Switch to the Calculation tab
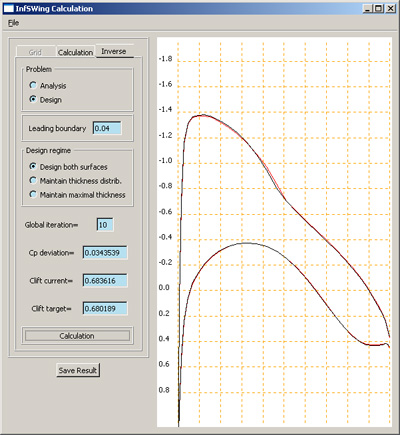The width and height of the screenshot is (400, 435). [76, 52]
